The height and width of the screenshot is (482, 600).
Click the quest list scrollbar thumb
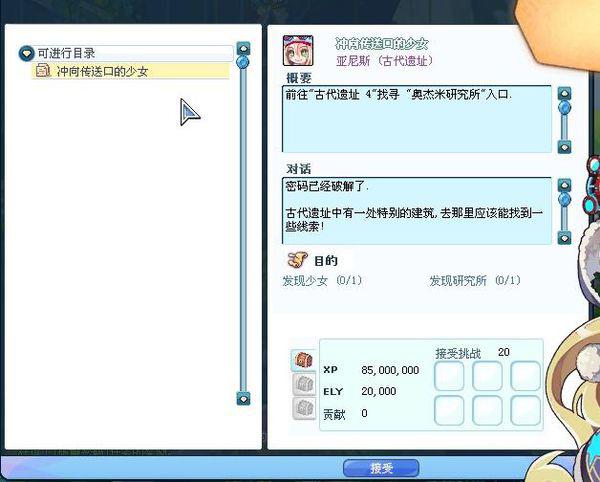coord(243,62)
